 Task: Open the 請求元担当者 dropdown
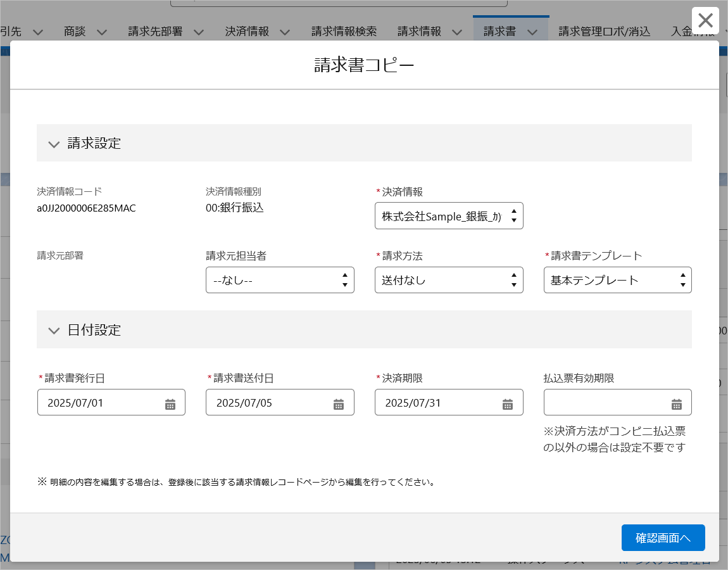click(280, 281)
